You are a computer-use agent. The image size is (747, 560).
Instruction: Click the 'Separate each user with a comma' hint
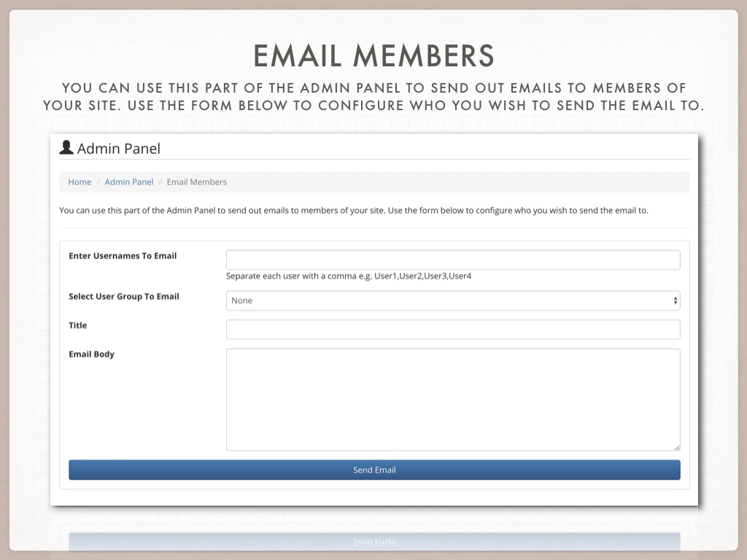coord(349,276)
